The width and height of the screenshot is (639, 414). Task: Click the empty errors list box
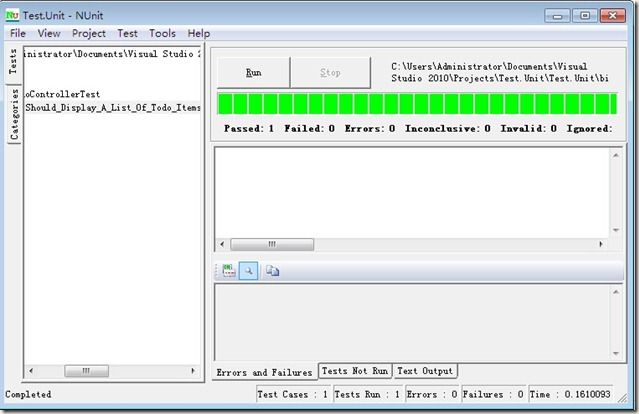[x=412, y=193]
